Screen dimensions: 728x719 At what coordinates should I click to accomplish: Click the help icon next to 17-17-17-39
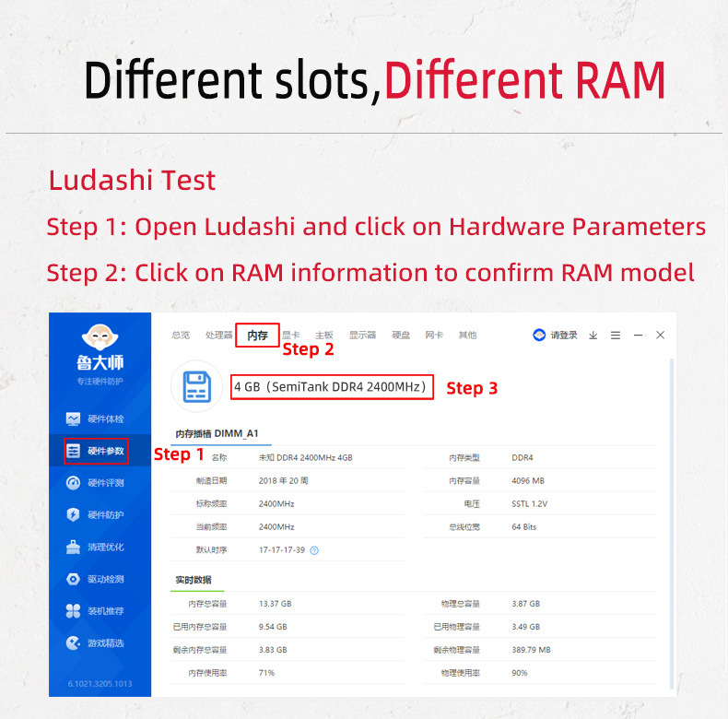click(314, 550)
